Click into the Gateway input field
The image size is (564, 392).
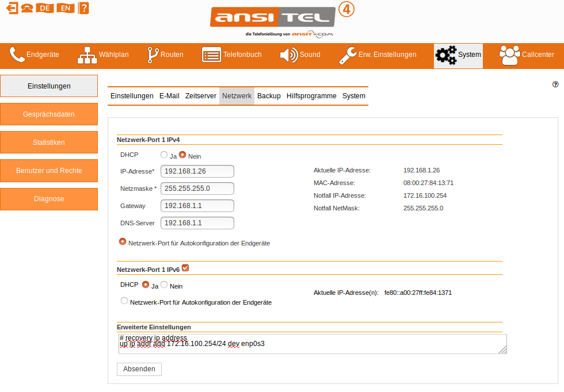[x=198, y=206]
